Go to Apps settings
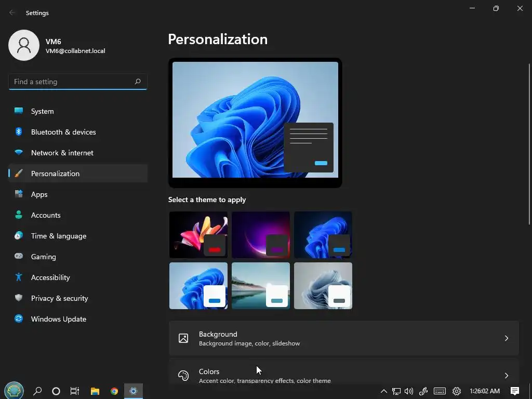Image resolution: width=532 pixels, height=399 pixels. pos(78,194)
